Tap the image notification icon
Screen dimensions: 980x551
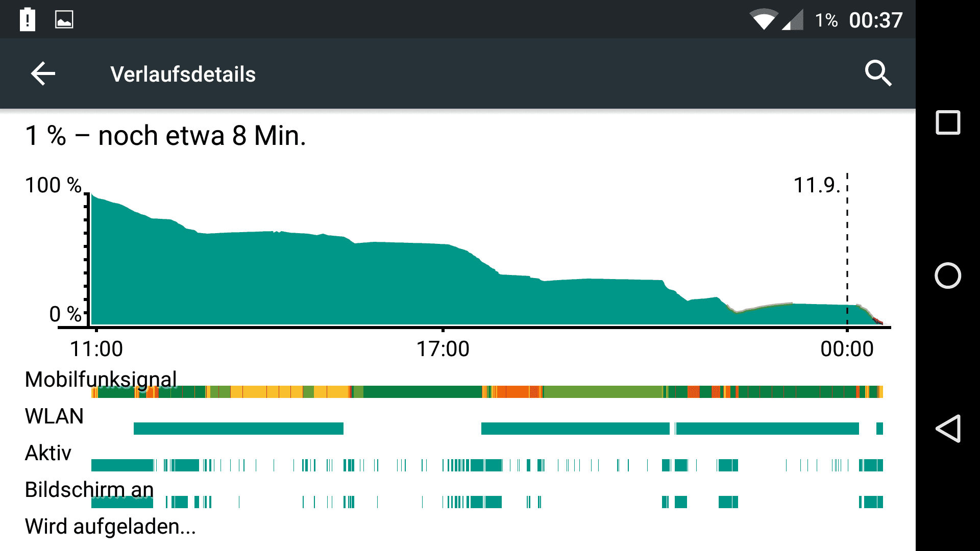coord(64,20)
